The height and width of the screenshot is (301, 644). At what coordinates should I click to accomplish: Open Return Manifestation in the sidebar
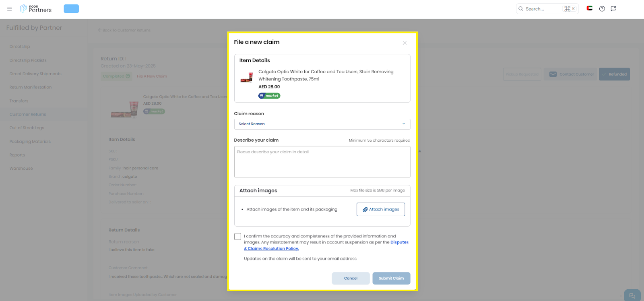click(x=31, y=87)
